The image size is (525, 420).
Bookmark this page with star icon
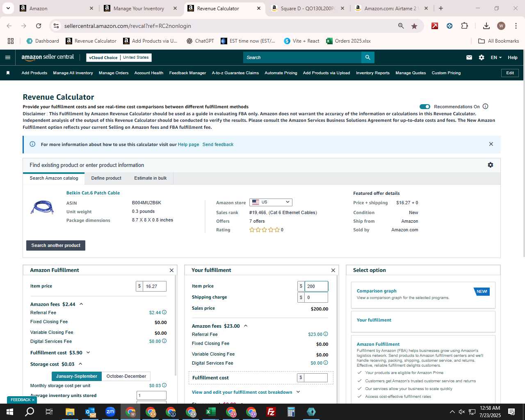tap(414, 26)
